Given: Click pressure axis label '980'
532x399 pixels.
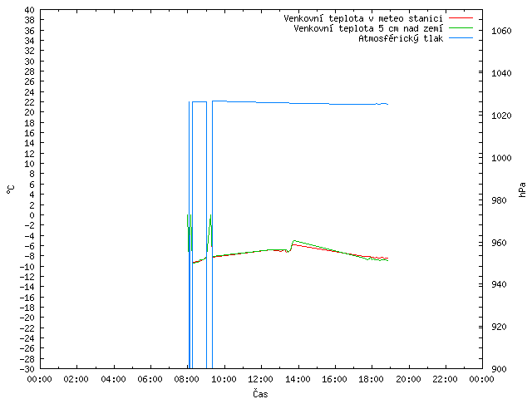Looking at the screenshot, I should pos(499,200).
